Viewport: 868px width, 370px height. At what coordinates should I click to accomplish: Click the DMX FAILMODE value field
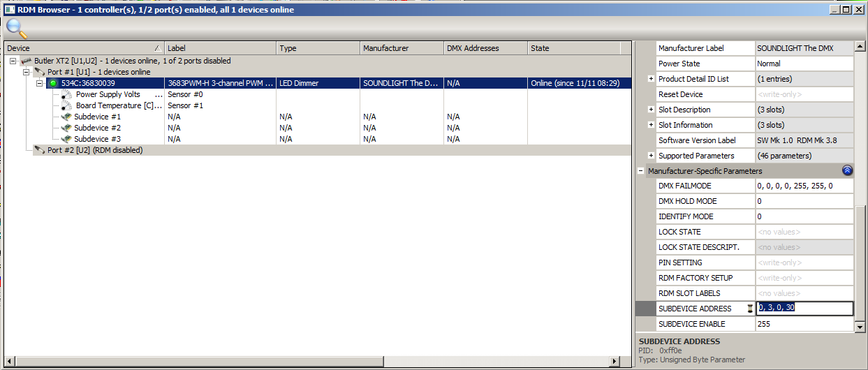click(x=804, y=186)
